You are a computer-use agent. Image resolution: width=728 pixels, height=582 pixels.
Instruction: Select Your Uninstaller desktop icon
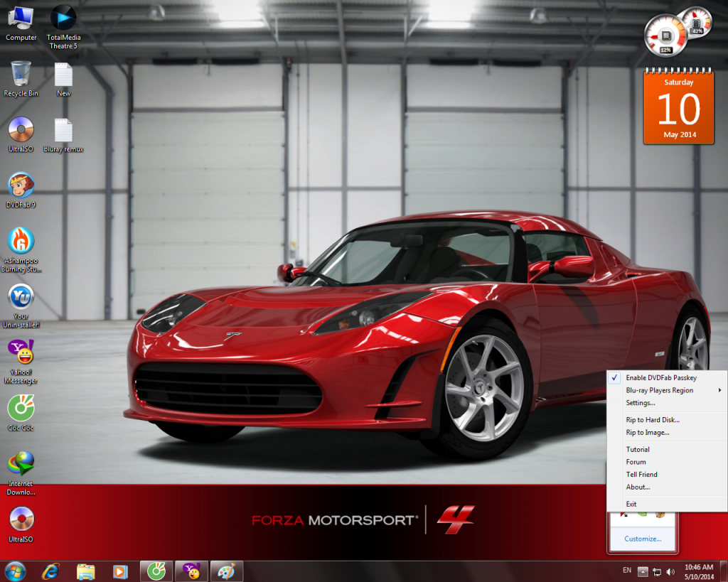[x=21, y=306]
